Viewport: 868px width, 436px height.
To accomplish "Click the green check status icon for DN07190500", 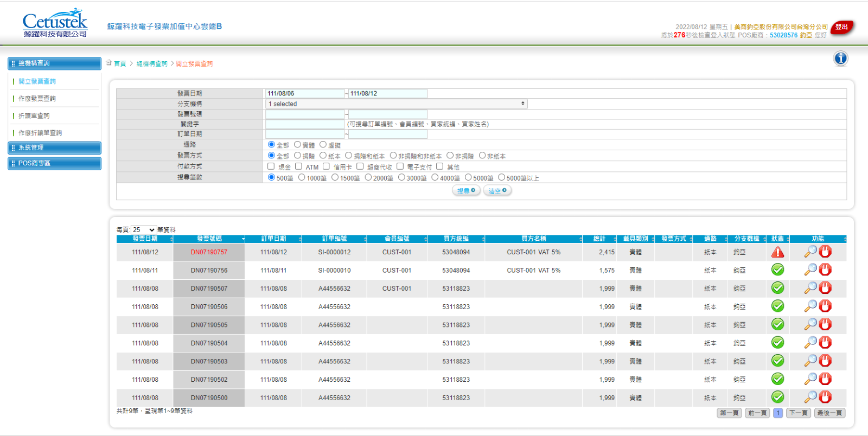I will [x=778, y=397].
